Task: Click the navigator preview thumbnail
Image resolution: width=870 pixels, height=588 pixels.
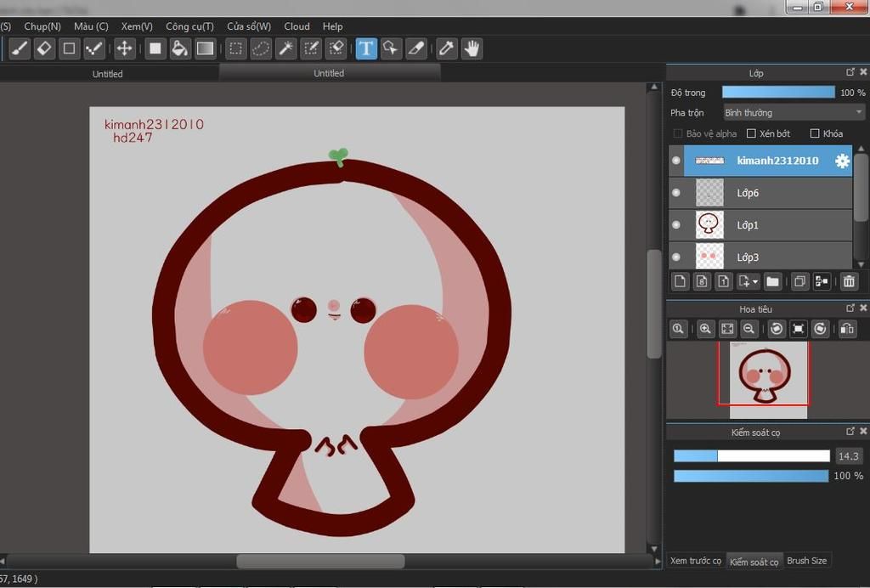Action: point(768,380)
